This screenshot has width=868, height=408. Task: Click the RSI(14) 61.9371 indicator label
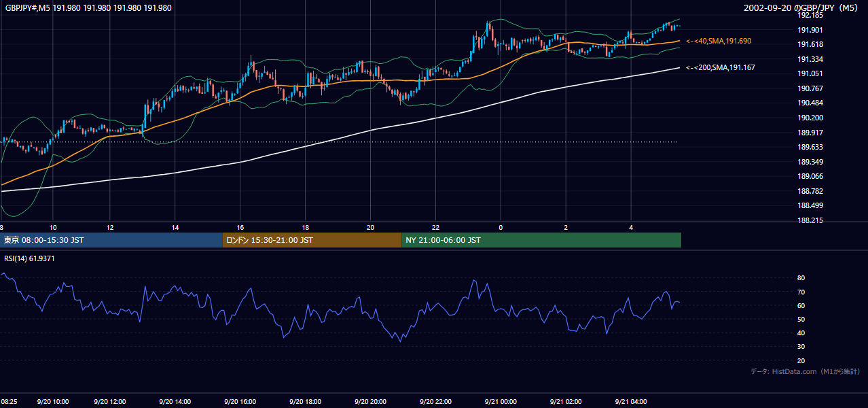(x=29, y=258)
